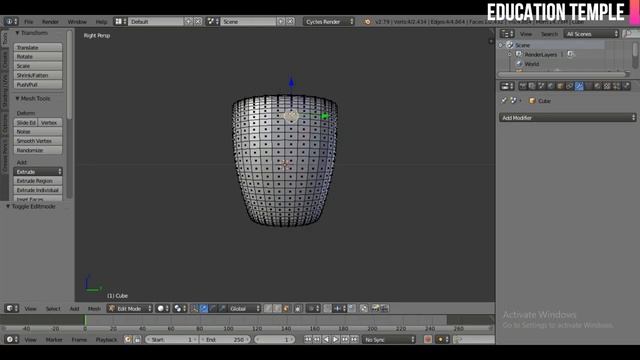Image resolution: width=640 pixels, height=360 pixels.
Task: Collapse the Mesh Tools panel
Action: pos(32,98)
